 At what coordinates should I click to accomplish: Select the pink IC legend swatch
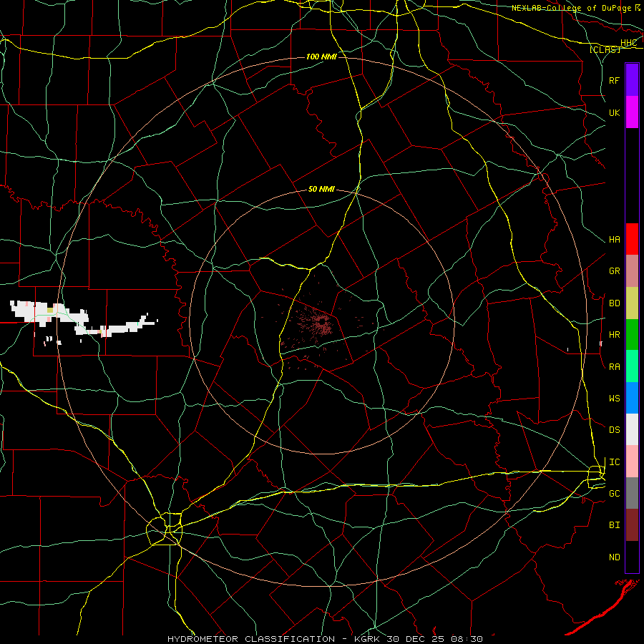(x=632, y=462)
